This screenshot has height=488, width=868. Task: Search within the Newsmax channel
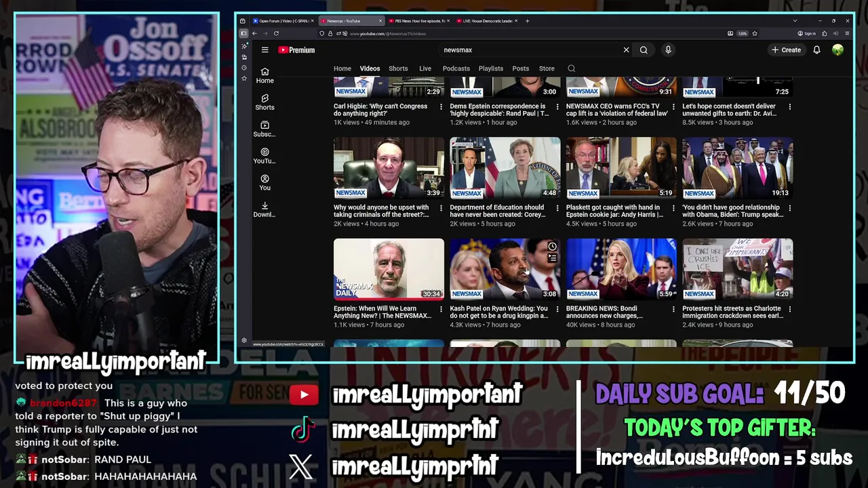click(x=571, y=68)
